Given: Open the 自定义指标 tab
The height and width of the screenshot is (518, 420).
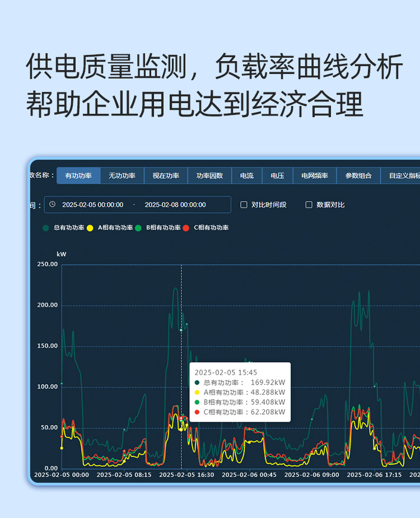Looking at the screenshot, I should (402, 175).
